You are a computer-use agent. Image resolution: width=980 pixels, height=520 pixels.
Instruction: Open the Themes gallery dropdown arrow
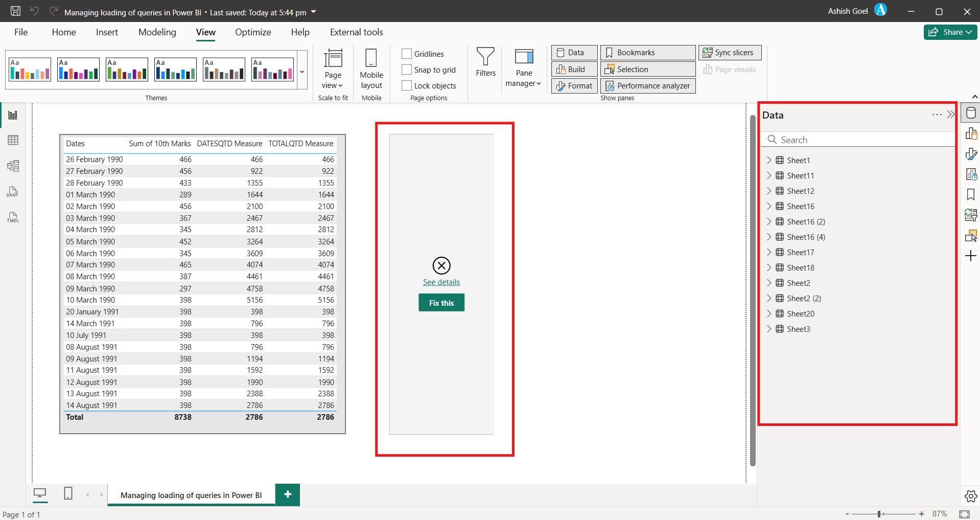click(302, 72)
